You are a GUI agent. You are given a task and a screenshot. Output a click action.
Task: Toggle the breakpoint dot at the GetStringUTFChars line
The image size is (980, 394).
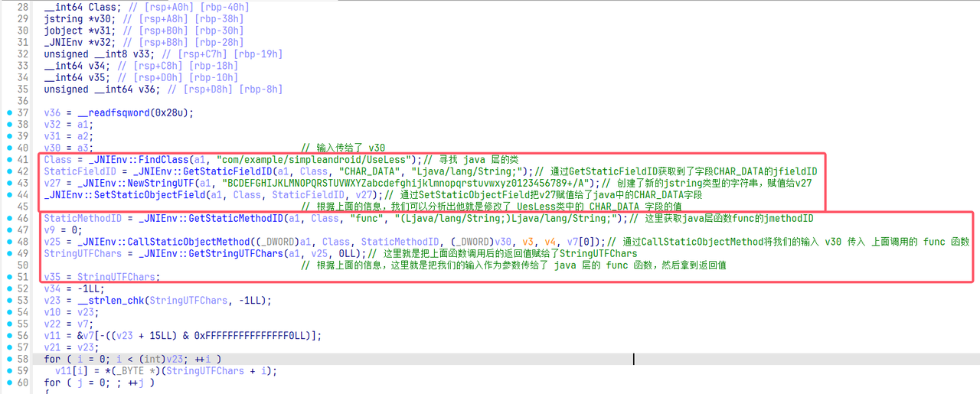tap(8, 253)
